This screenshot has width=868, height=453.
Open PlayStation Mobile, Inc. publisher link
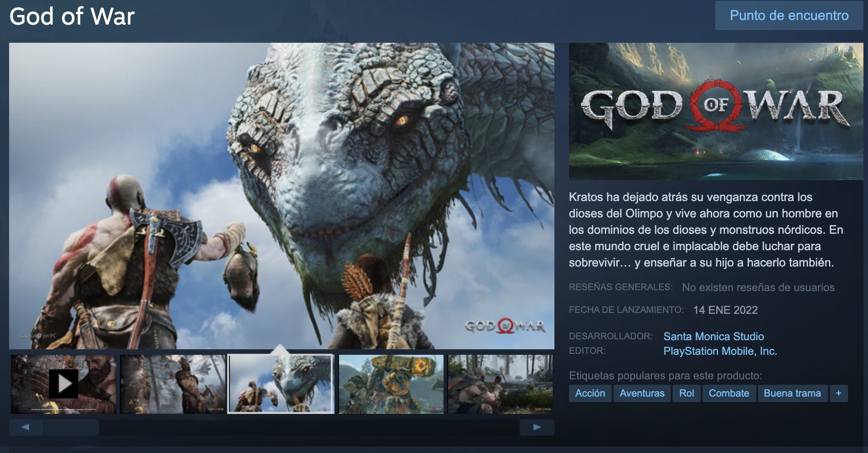pos(720,351)
